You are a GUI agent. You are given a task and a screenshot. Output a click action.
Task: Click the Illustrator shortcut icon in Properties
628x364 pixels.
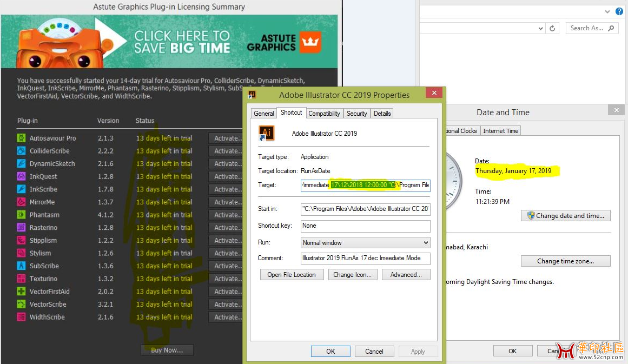(x=267, y=134)
